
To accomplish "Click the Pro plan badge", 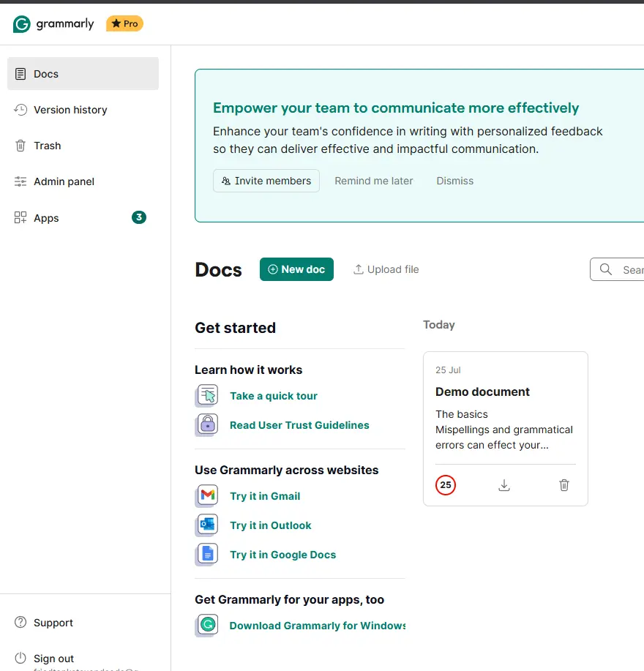I will [x=124, y=23].
